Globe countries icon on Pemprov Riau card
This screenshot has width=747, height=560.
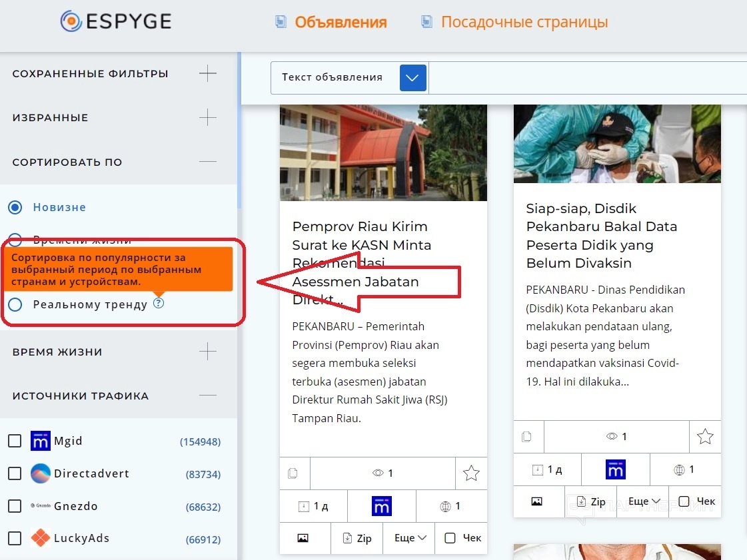point(445,507)
